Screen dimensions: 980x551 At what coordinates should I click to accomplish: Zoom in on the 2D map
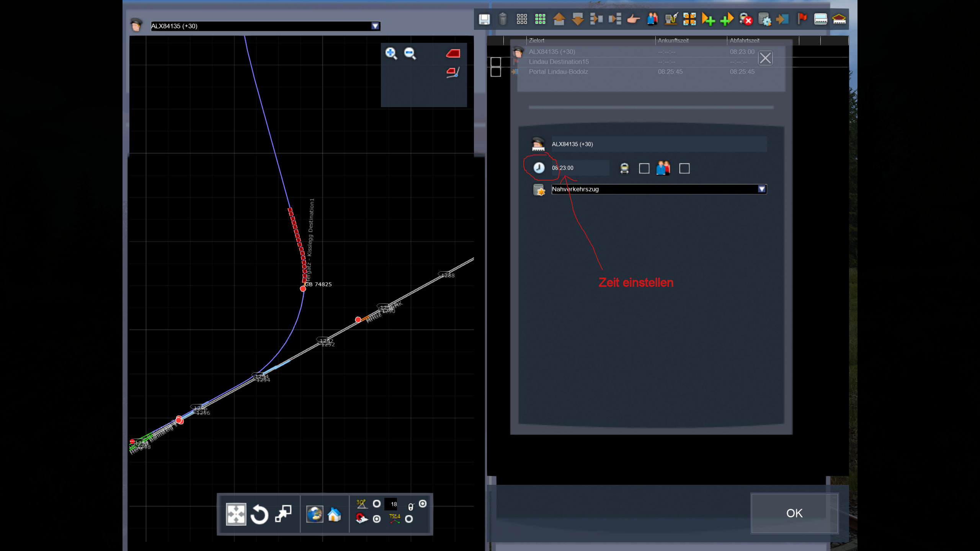click(x=391, y=53)
